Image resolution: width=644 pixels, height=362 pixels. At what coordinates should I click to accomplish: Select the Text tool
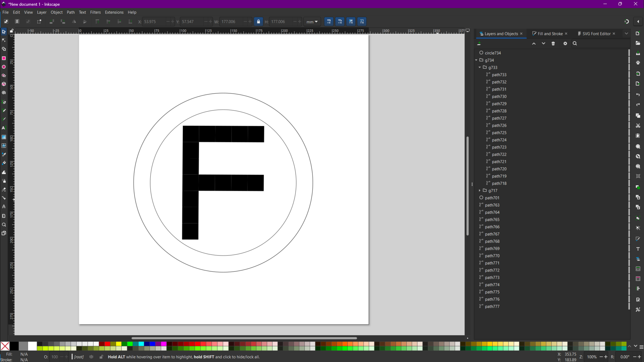click(4, 128)
